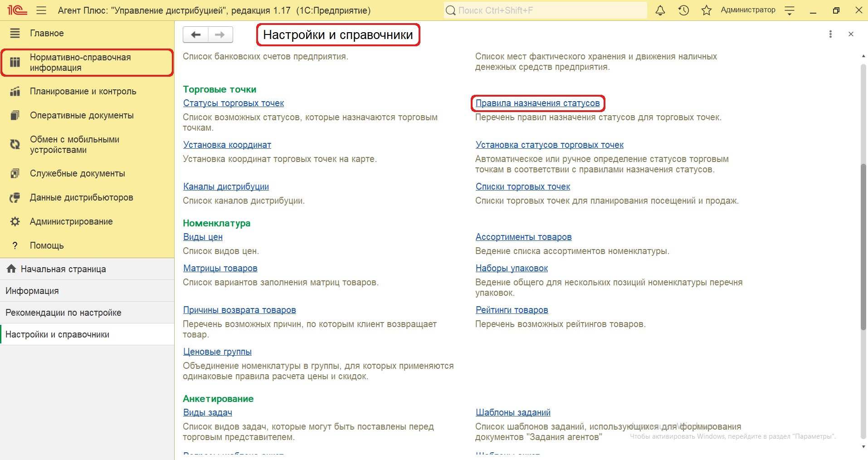
Task: Open the three-dot more options menu
Action: [830, 34]
